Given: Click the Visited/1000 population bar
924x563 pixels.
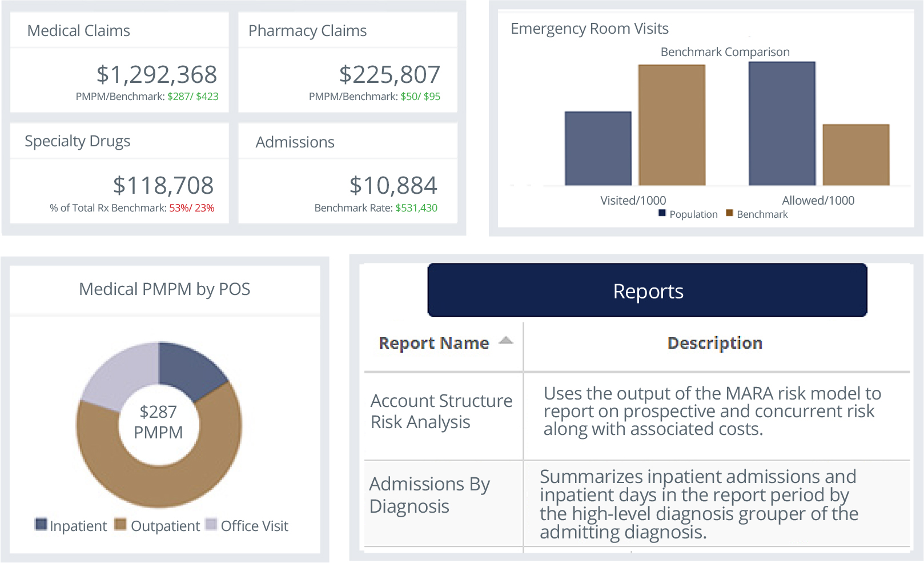Looking at the screenshot, I should tap(598, 149).
